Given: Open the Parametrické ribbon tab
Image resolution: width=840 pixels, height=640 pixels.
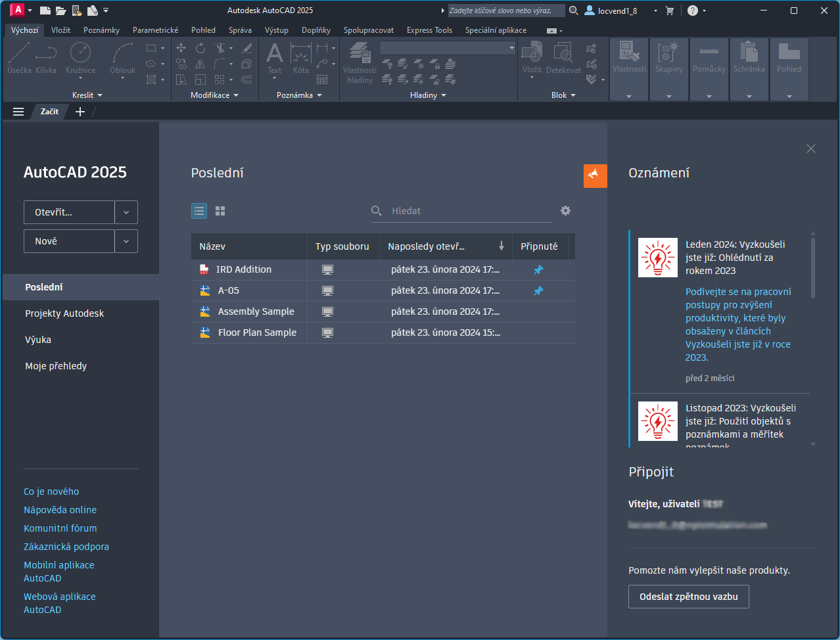Looking at the screenshot, I should [x=155, y=30].
